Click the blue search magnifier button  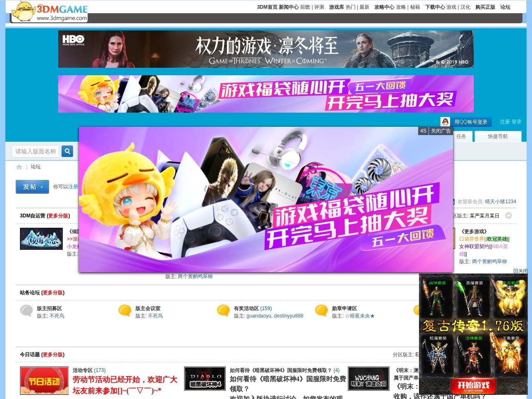pos(67,151)
